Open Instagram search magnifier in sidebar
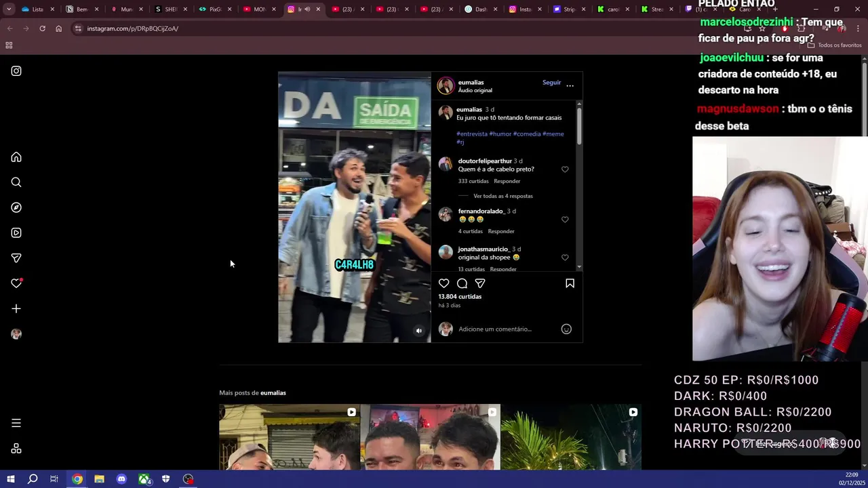Screen dimensions: 868x488 16,182
